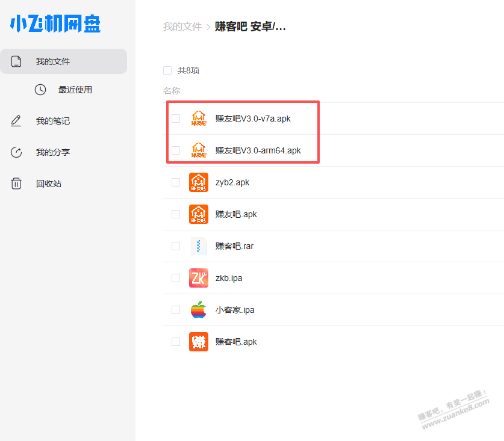
Task: Tick the checkbox for 赚友吧.apk
Action: point(176,214)
